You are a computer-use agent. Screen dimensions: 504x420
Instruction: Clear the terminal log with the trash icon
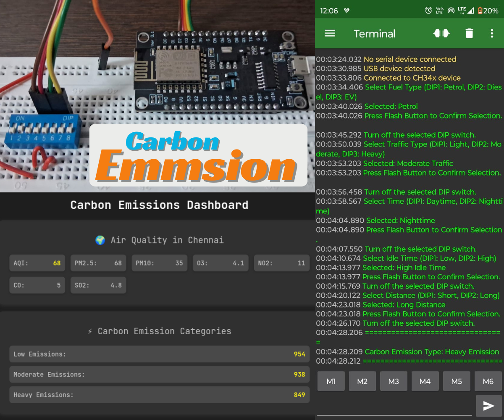click(x=469, y=33)
